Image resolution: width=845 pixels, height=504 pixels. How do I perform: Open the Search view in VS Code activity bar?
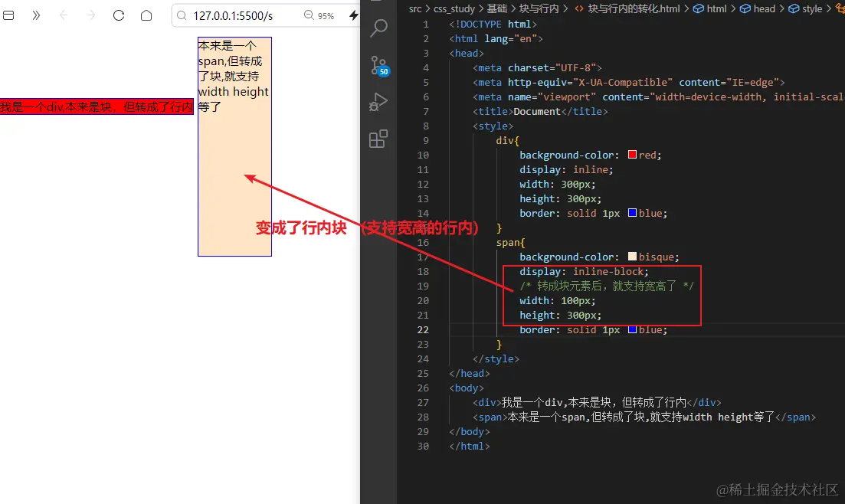(x=379, y=28)
